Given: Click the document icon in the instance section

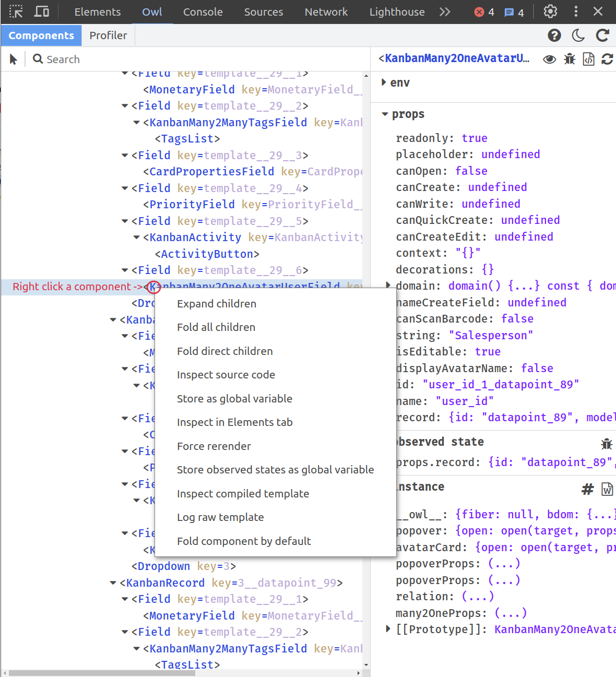Looking at the screenshot, I should tap(607, 489).
